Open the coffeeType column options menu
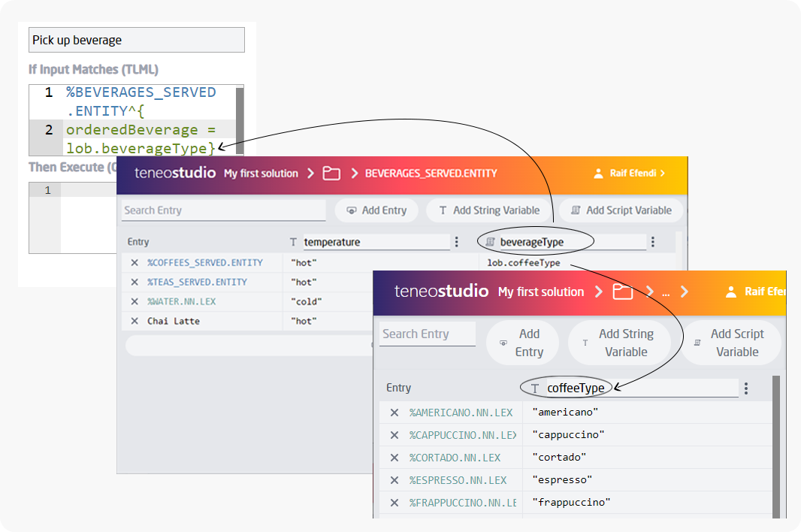 click(x=745, y=388)
